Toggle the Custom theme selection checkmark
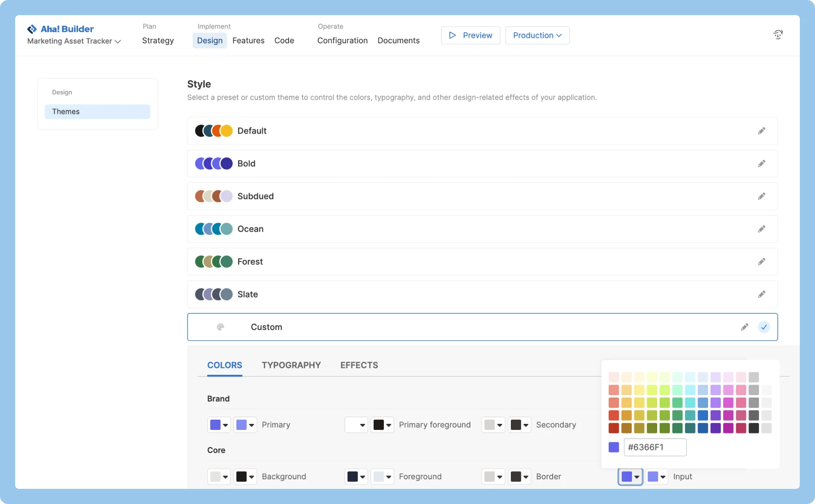 click(x=764, y=327)
